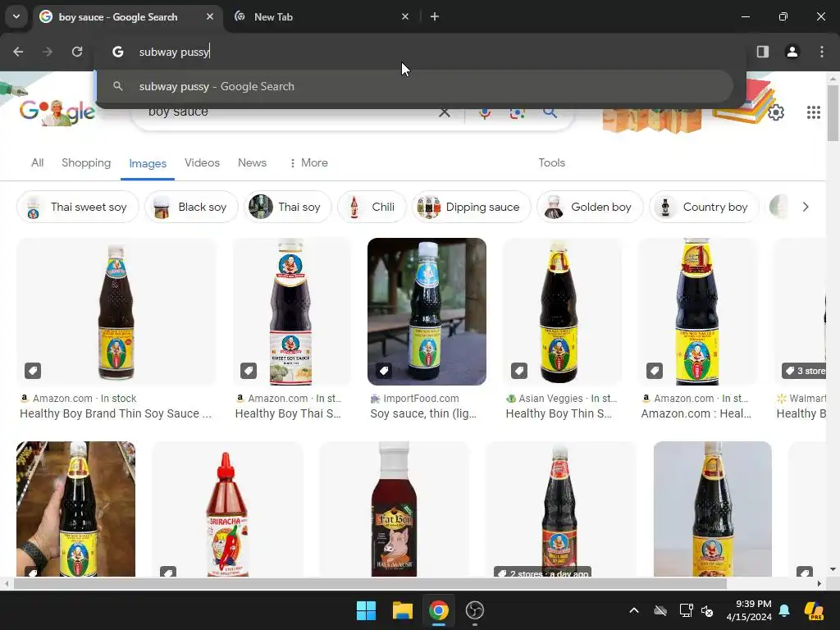This screenshot has height=630, width=840.
Task: Clear the Google search box with X
Action: coord(444,112)
